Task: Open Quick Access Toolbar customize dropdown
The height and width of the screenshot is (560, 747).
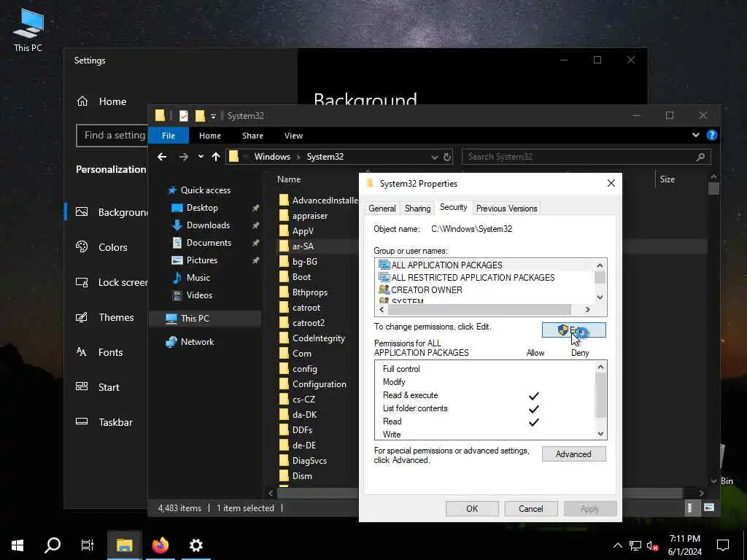Action: click(213, 116)
